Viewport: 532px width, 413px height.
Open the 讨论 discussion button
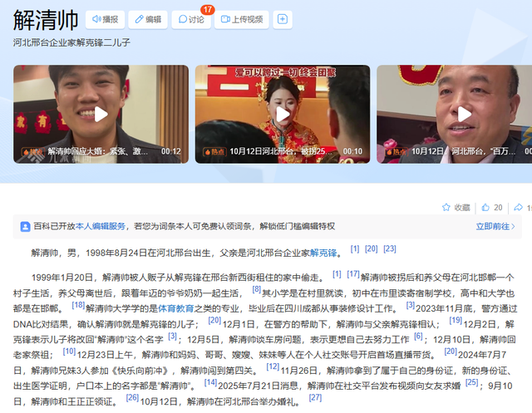(x=191, y=19)
